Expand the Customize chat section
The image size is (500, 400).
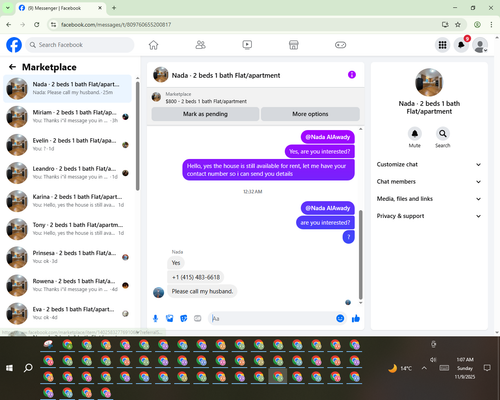429,164
